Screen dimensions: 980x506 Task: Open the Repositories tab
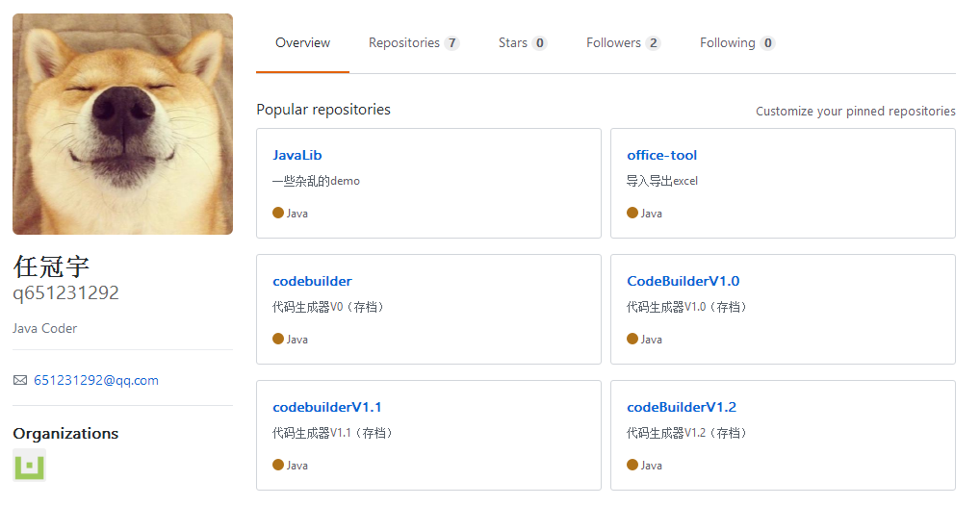point(414,43)
